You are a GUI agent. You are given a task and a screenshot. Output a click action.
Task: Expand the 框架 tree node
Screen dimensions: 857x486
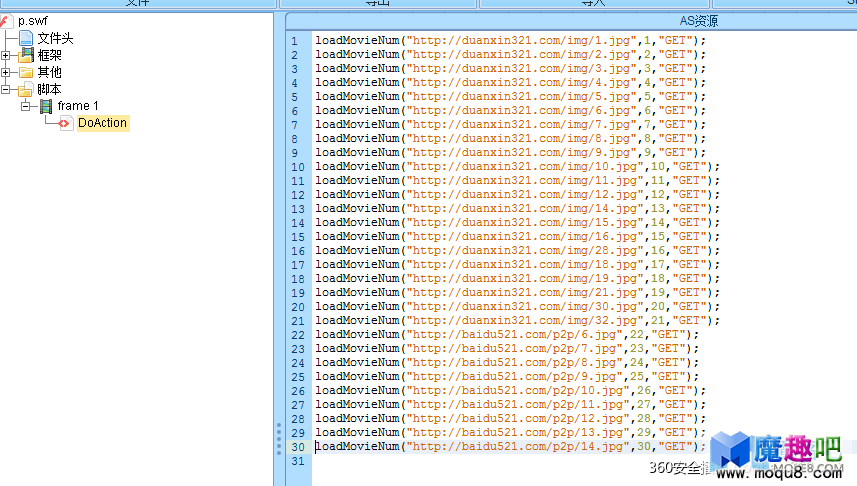point(5,55)
